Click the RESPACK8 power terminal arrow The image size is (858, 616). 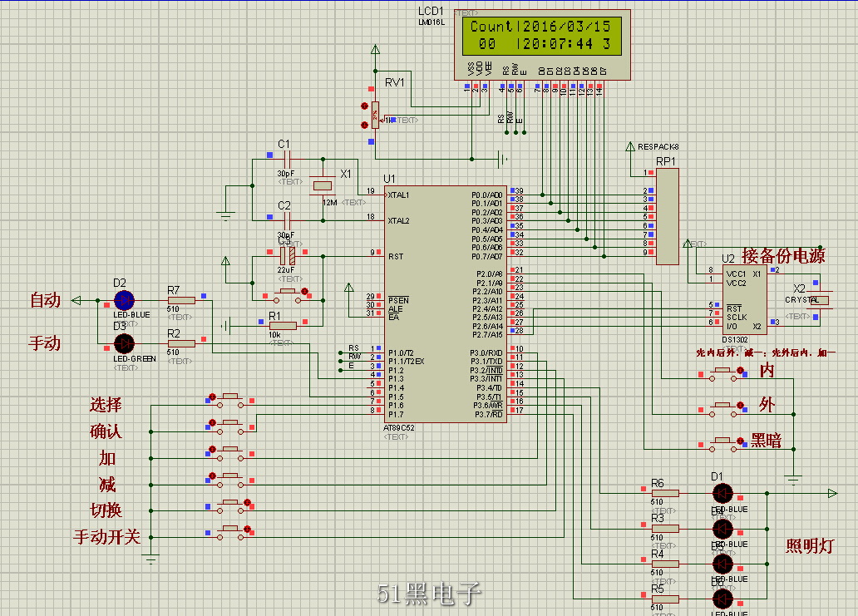[x=630, y=146]
